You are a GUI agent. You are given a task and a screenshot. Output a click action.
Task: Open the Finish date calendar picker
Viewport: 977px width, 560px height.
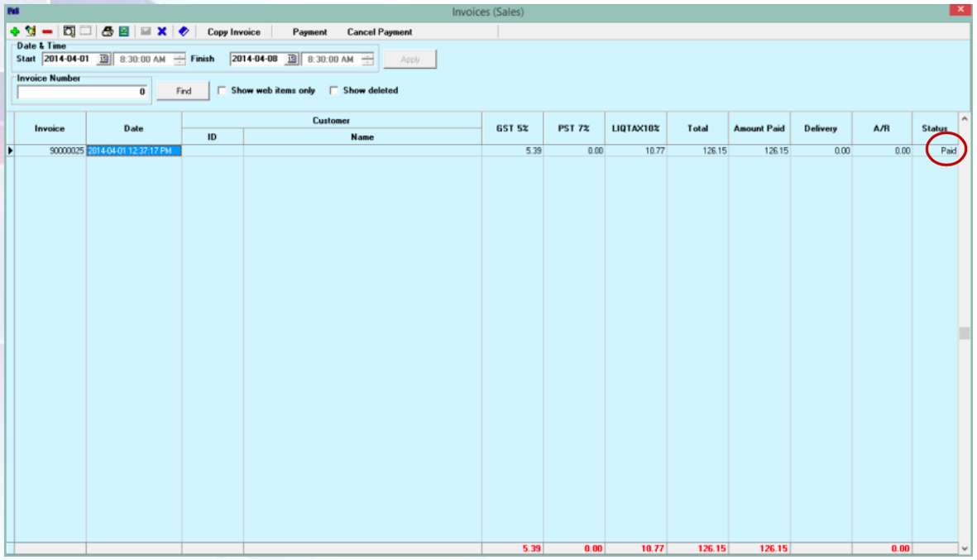point(291,59)
